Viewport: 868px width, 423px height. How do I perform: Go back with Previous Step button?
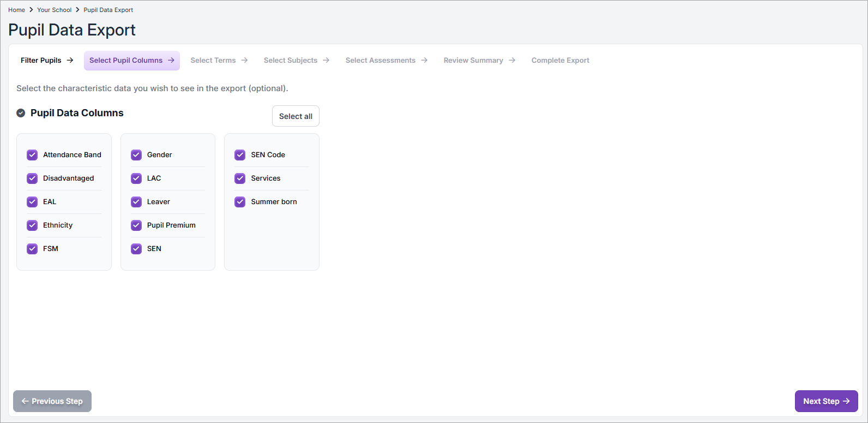[x=52, y=401]
